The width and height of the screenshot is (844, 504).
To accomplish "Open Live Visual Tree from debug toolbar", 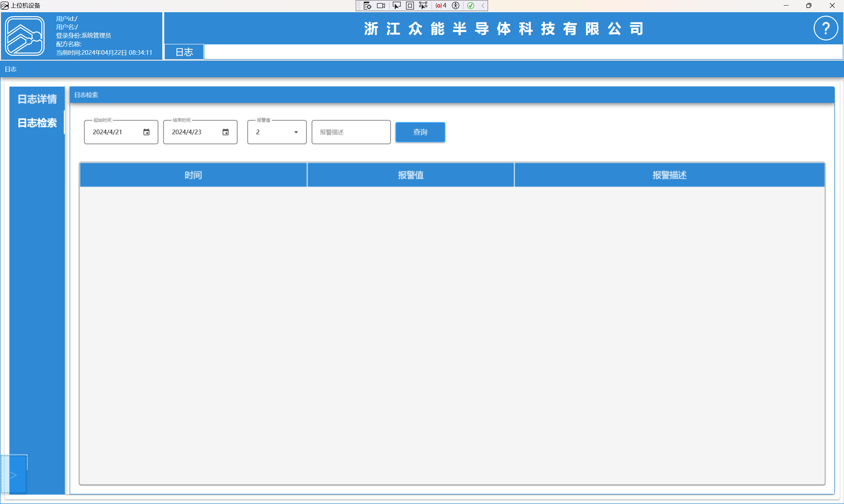I will click(367, 5).
